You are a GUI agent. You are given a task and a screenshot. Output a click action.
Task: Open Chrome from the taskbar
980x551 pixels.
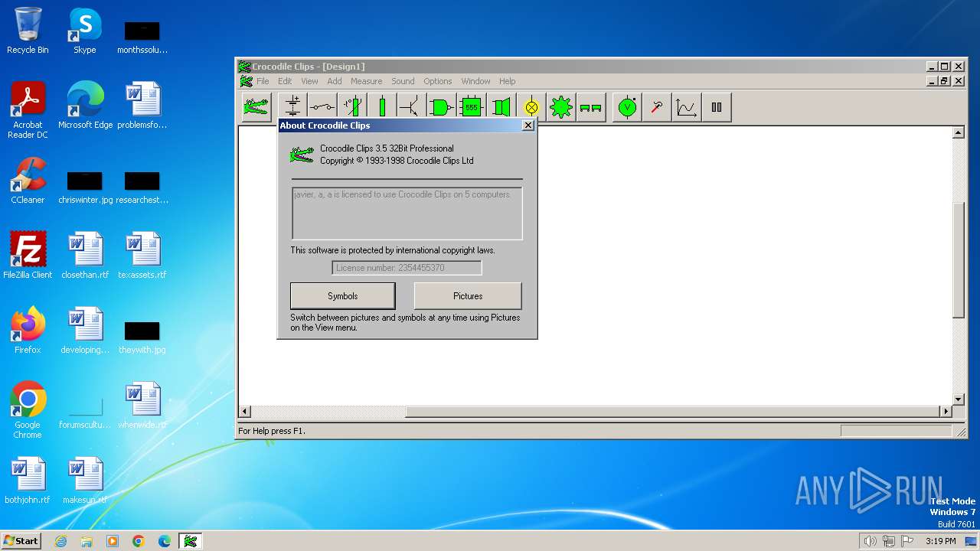(x=139, y=541)
